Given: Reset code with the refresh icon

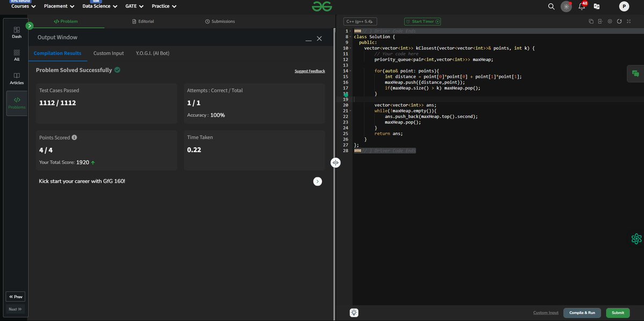Looking at the screenshot, I should point(619,21).
